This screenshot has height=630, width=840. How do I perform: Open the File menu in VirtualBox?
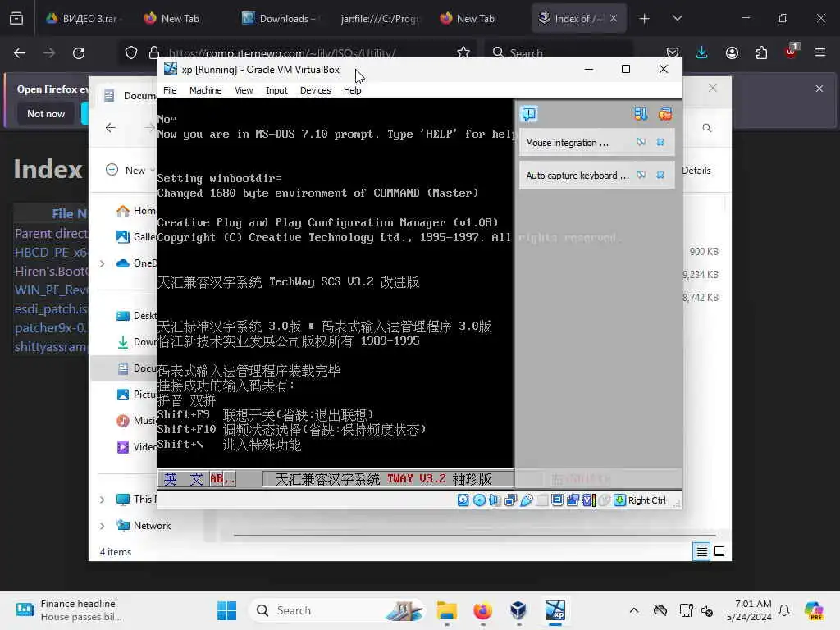[x=170, y=90]
